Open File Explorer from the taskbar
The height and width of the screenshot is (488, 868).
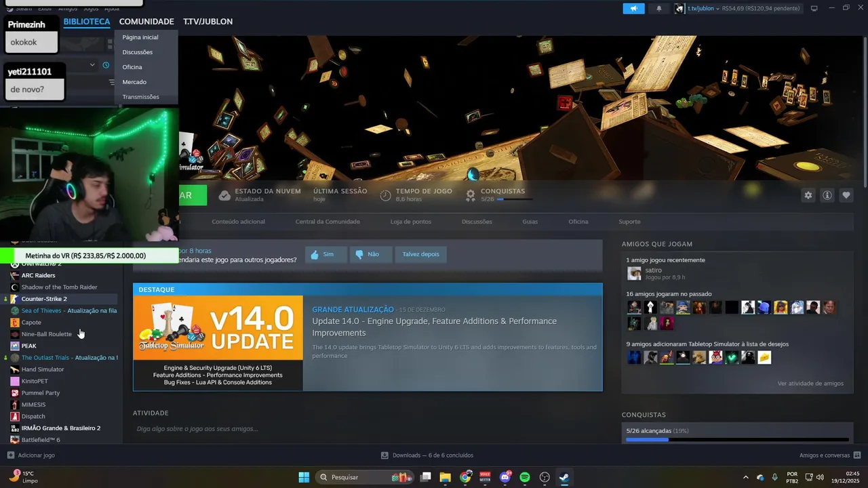(445, 477)
